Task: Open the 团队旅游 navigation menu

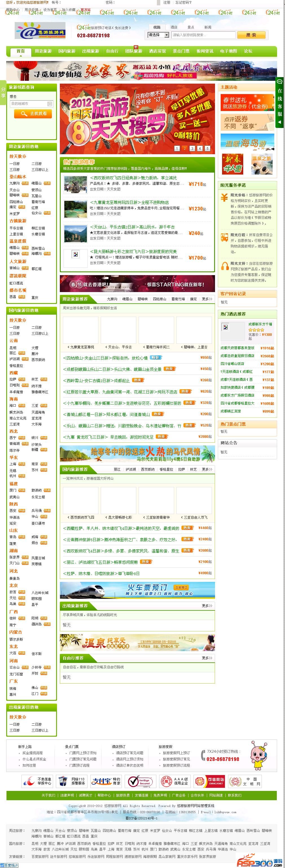Action: pos(133,51)
